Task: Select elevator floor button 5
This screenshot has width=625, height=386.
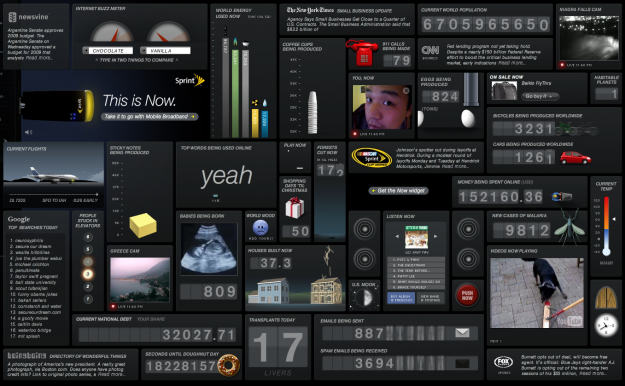Action: (88, 249)
